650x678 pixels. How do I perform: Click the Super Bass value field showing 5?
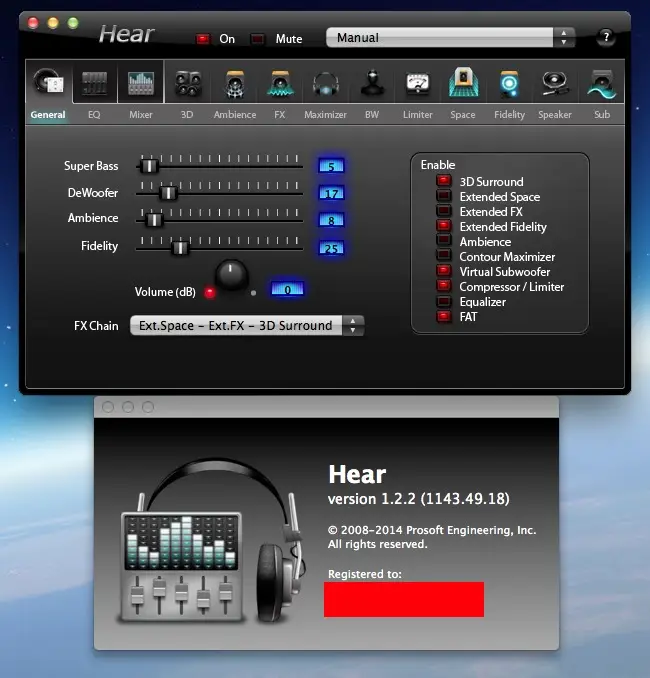331,166
